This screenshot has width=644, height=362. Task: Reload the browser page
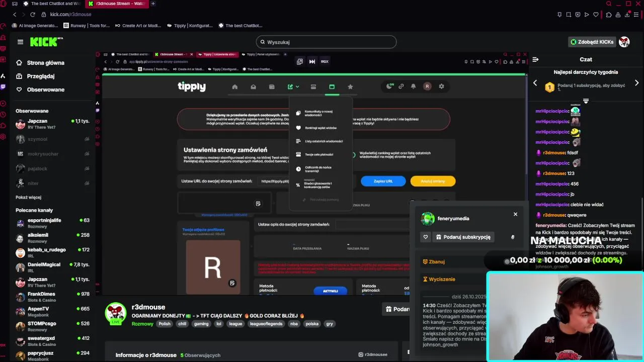point(33,15)
